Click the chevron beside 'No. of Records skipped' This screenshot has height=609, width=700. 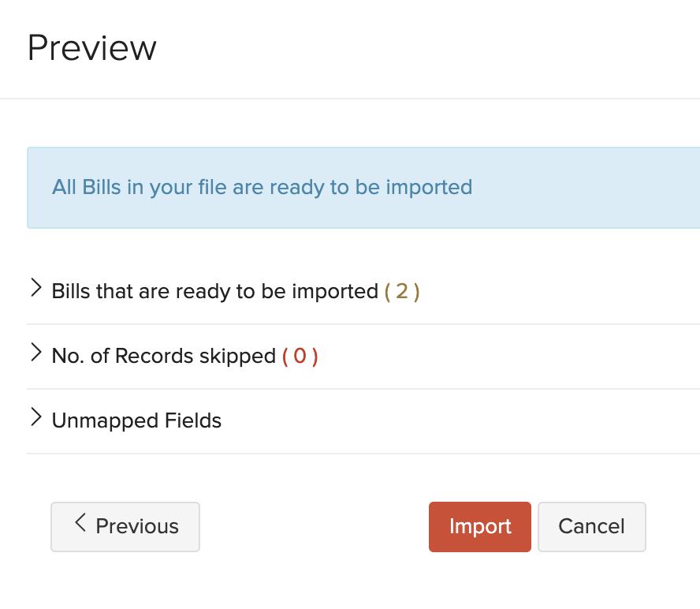pyautogui.click(x=35, y=353)
